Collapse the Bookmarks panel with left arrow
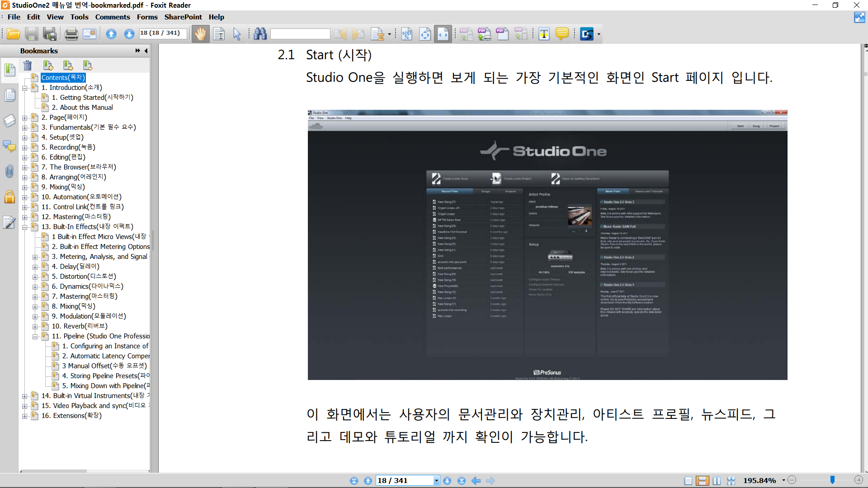The height and width of the screenshot is (488, 868). [146, 51]
